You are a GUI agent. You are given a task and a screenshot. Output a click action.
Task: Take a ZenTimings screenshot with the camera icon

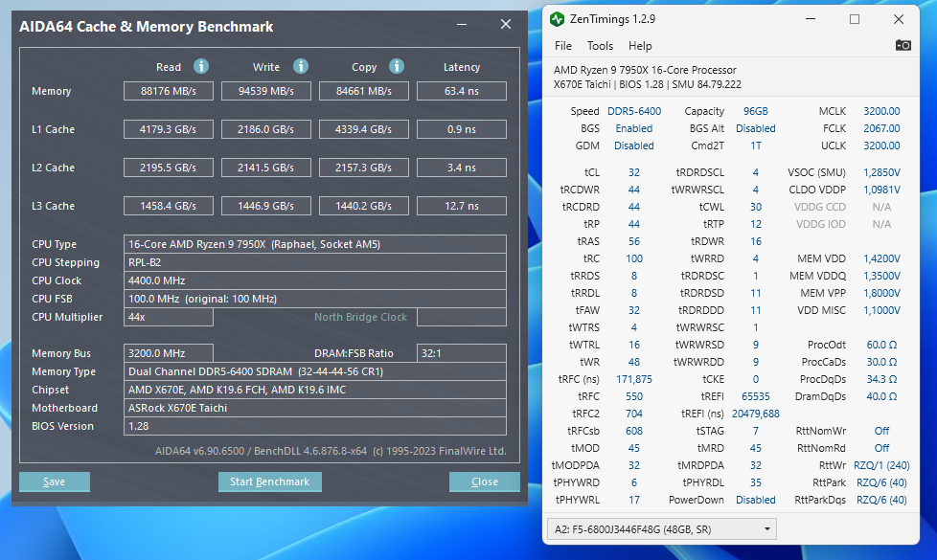(903, 45)
